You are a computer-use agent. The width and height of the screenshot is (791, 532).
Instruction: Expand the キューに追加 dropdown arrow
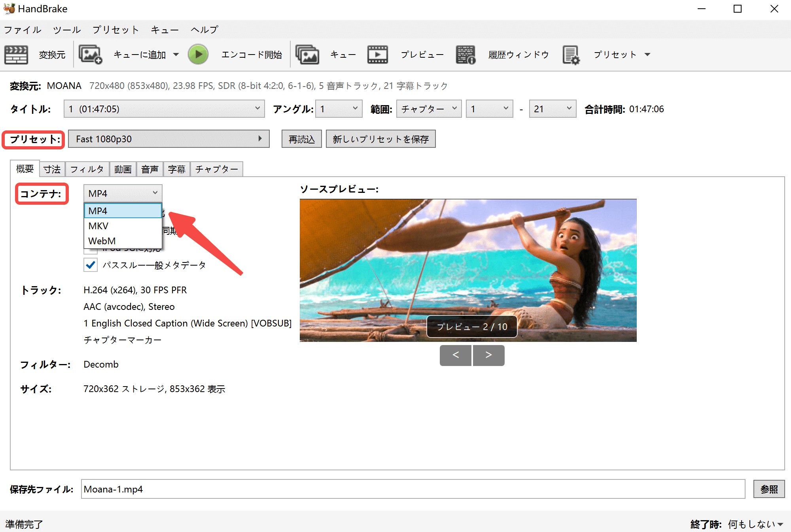pos(176,55)
